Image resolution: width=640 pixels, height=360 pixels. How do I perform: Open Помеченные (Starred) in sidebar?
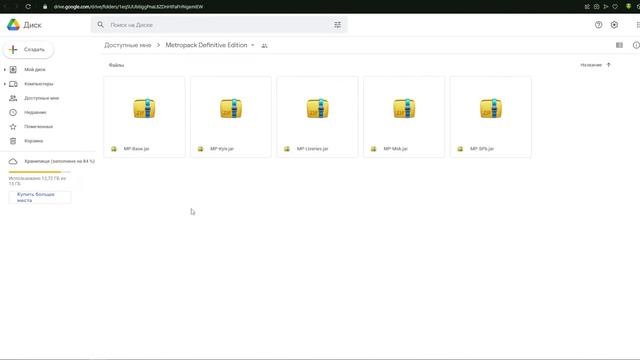coord(38,127)
